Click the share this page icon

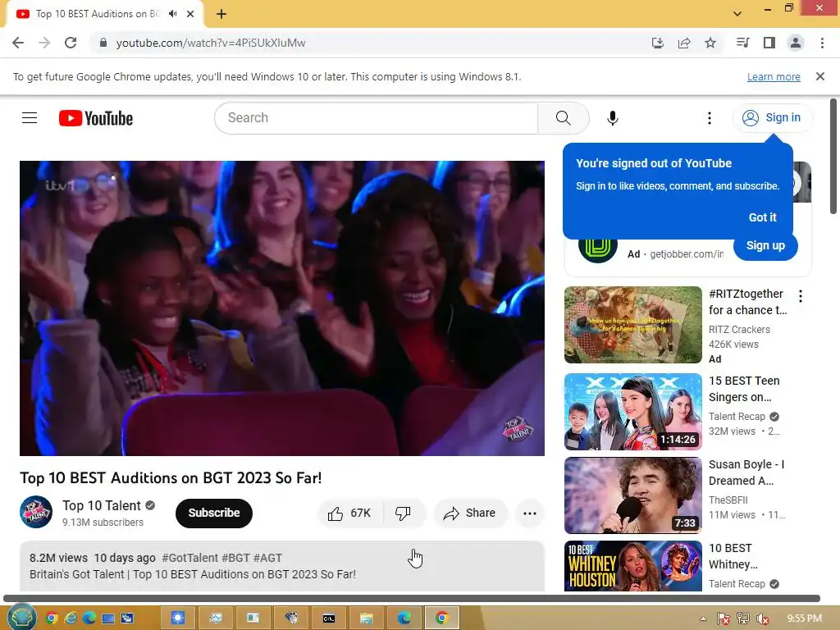point(684,43)
